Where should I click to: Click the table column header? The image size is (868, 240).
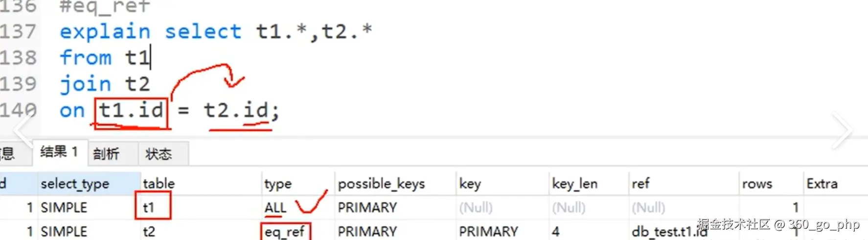[159, 184]
